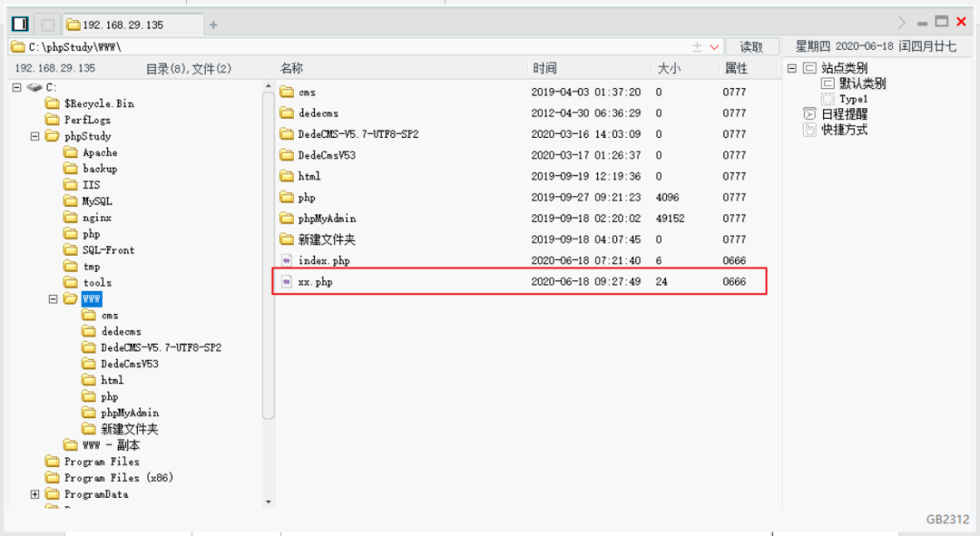Collapse the 站点类别 tree node
980x536 pixels.
pos(792,68)
